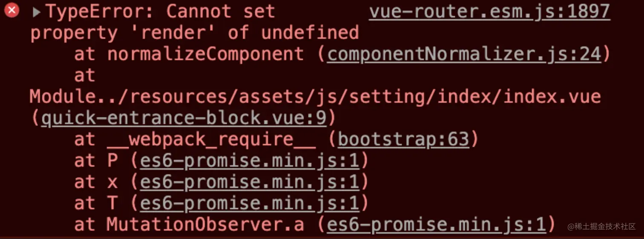The width and height of the screenshot is (644, 239).
Task: Click the MutationObserver.a function name
Action: tap(205, 225)
